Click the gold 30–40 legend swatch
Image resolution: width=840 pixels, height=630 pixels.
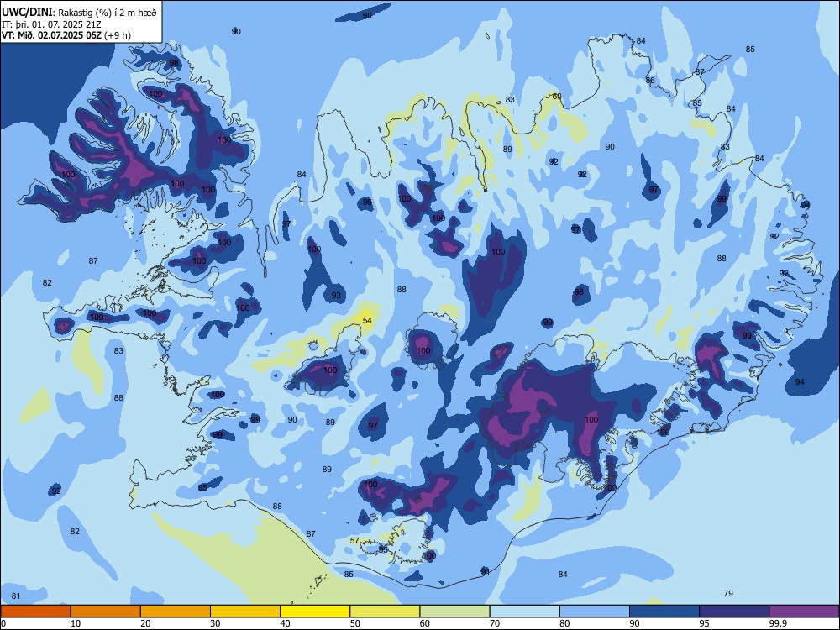(245, 612)
